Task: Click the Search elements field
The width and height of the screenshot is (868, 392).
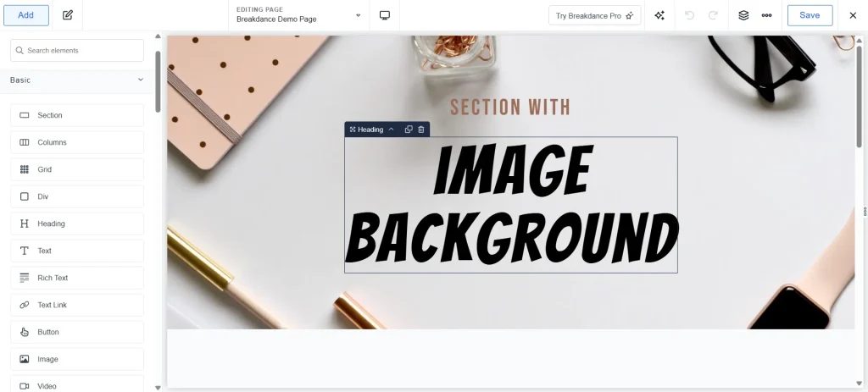Action: click(x=77, y=51)
